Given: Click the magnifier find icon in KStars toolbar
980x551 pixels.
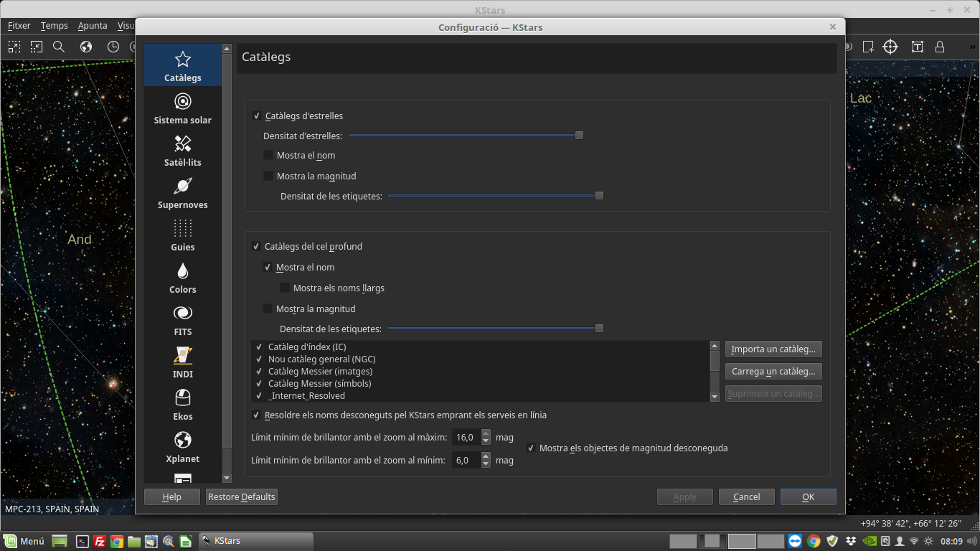Looking at the screenshot, I should coord(59,47).
